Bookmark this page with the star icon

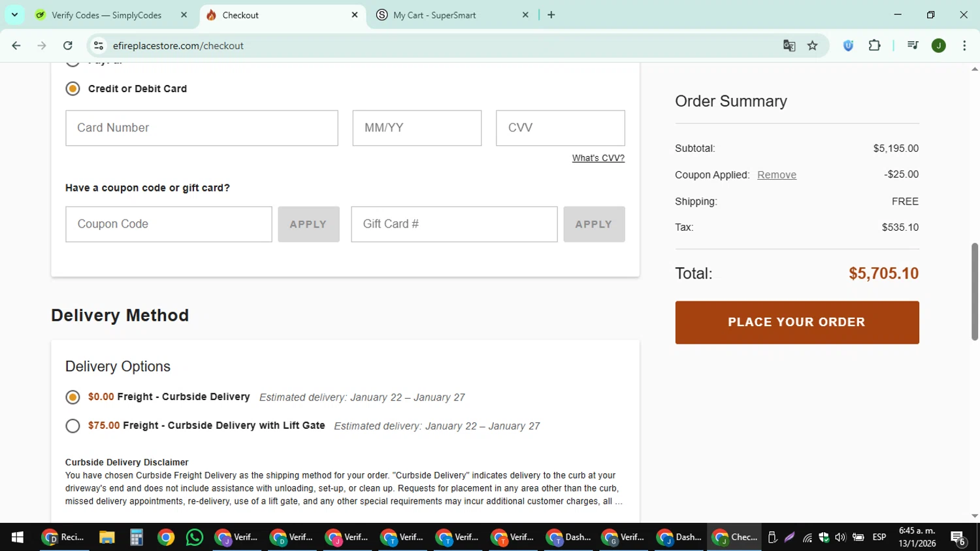pyautogui.click(x=813, y=46)
